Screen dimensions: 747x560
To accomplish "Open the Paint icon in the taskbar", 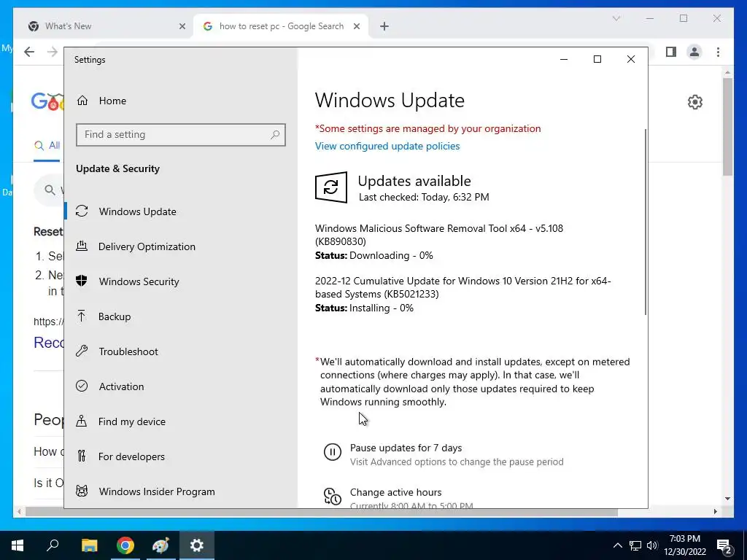I will [x=160, y=545].
